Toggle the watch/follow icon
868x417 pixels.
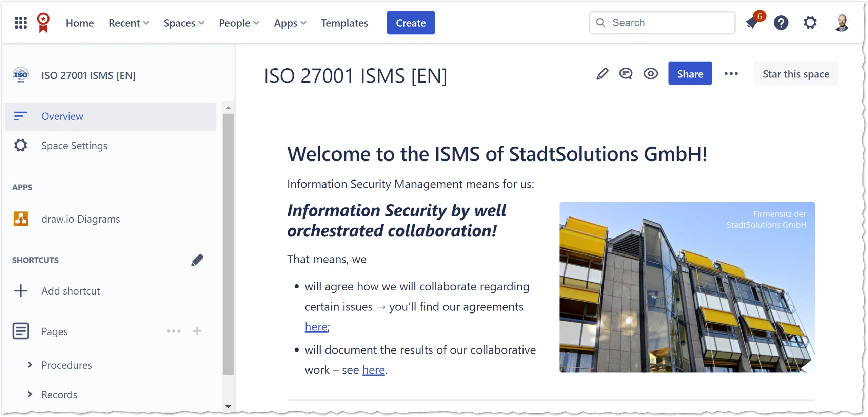(x=650, y=74)
